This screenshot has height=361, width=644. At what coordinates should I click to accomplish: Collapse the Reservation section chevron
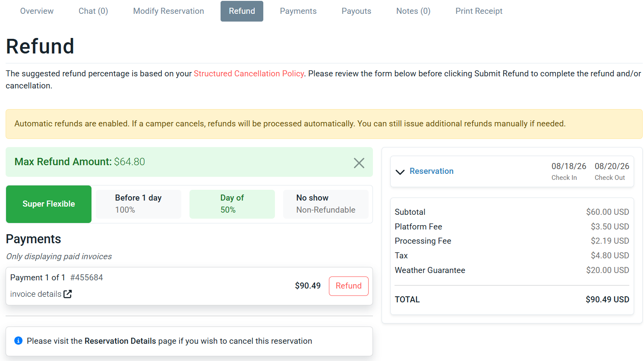click(x=400, y=172)
